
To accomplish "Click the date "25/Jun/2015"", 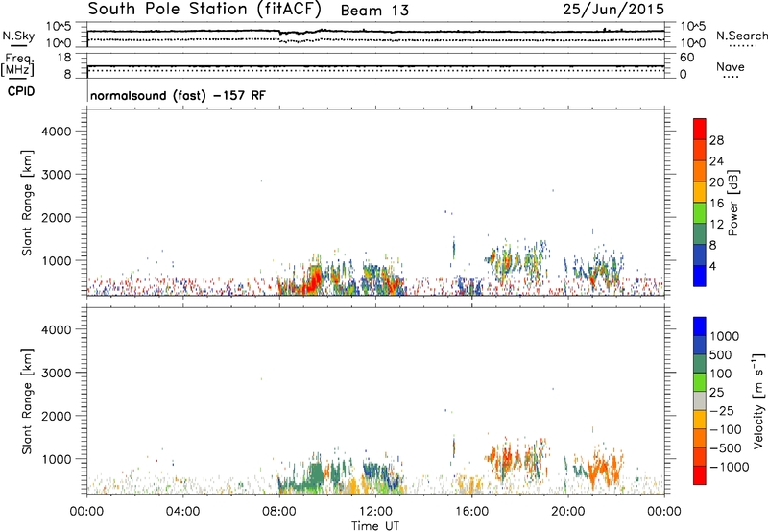I will [x=613, y=10].
